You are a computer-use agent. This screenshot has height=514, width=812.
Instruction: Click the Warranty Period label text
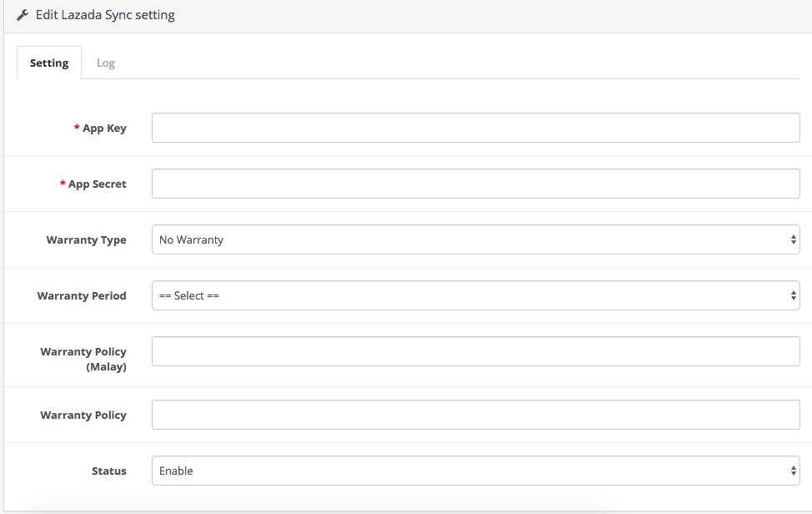(x=82, y=296)
